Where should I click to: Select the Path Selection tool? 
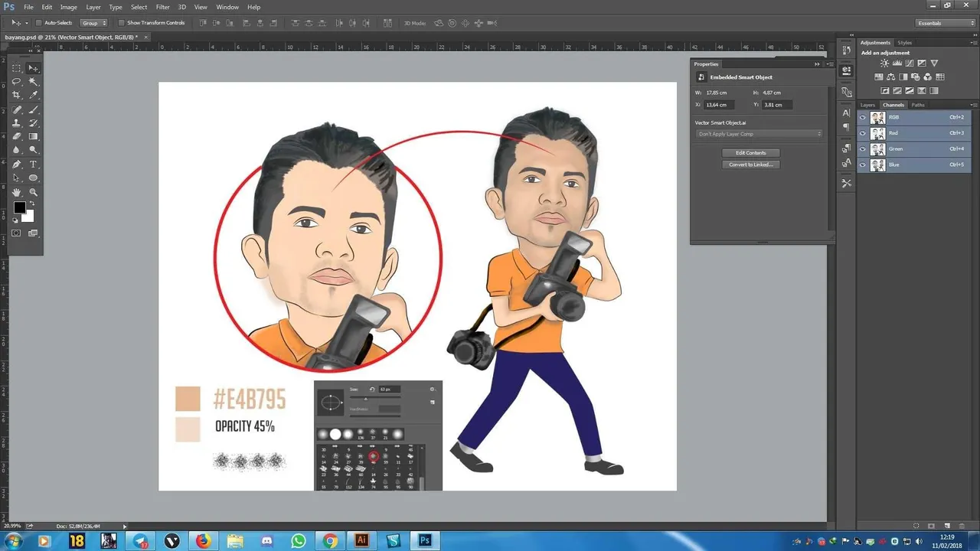[x=17, y=178]
